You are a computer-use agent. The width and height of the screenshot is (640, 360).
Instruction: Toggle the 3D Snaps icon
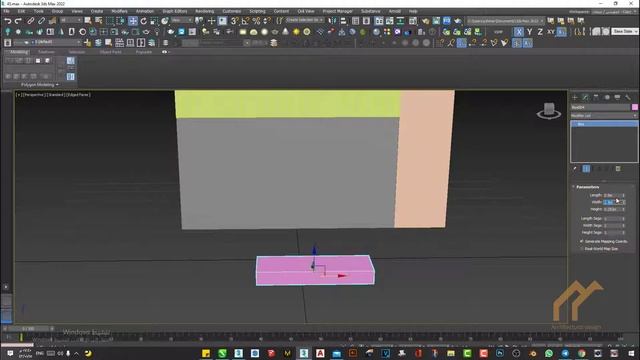[235, 20]
